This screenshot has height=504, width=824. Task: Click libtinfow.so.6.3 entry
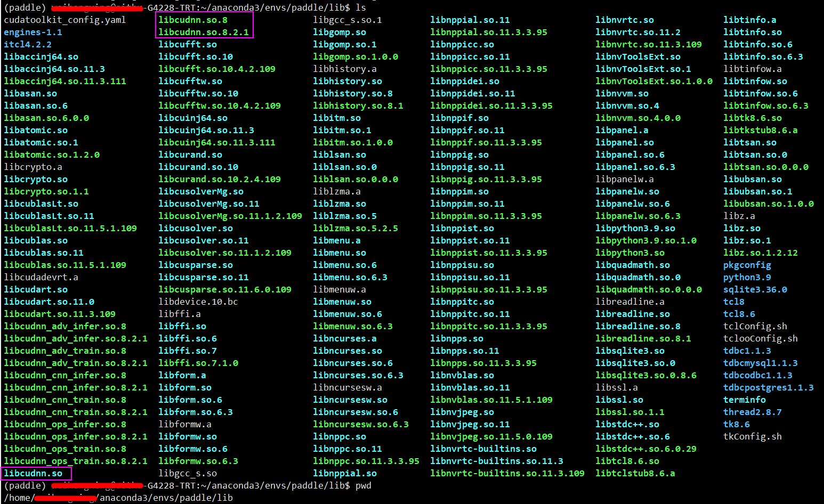pos(766,105)
